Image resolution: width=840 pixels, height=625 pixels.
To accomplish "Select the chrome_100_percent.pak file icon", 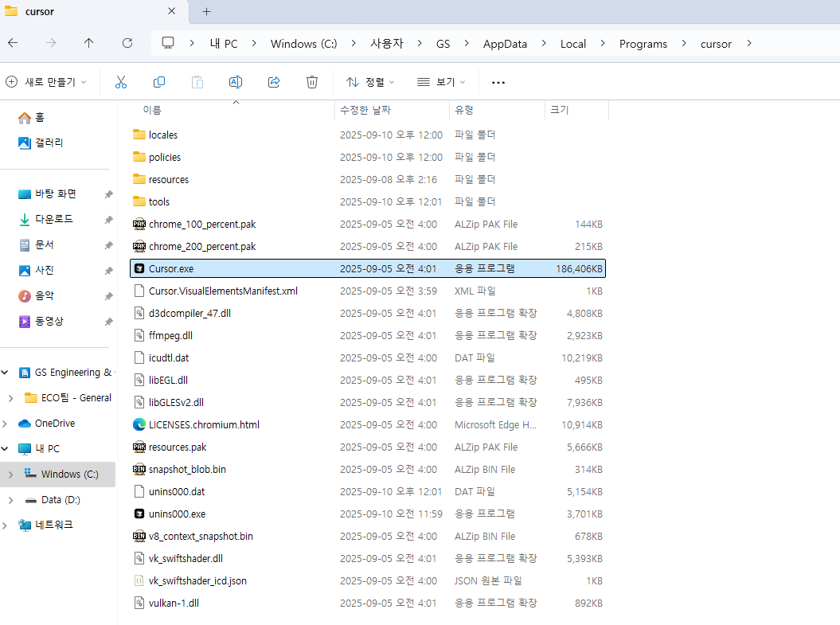I will [139, 225].
